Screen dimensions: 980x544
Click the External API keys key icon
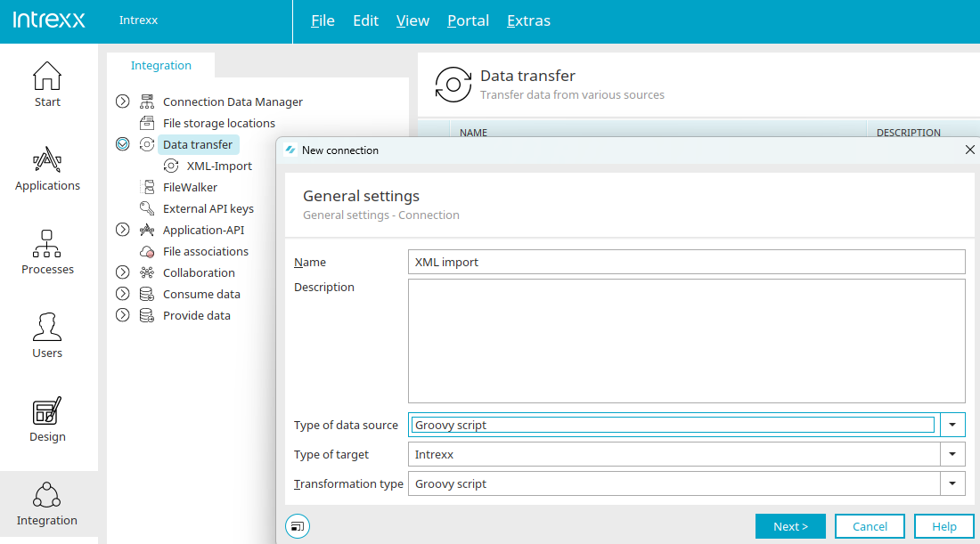pyautogui.click(x=147, y=208)
